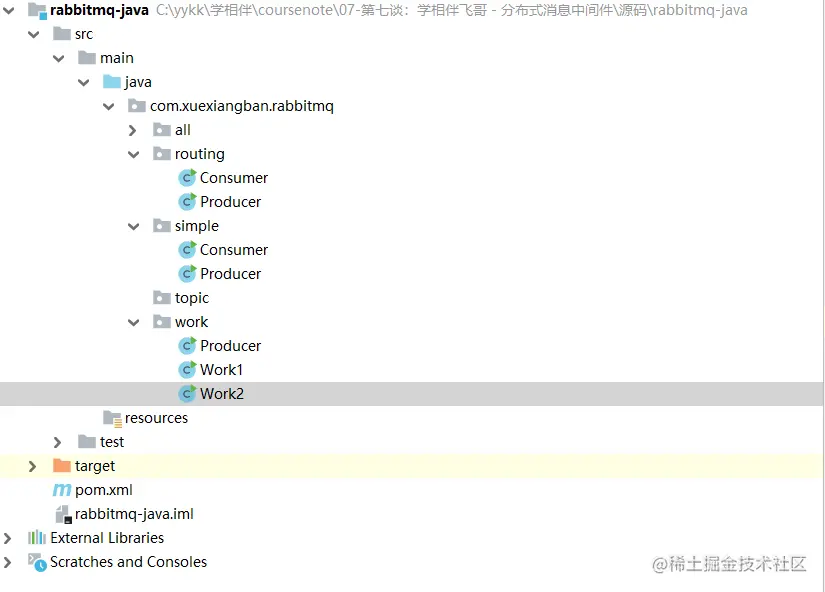Expand the all package chevron
Viewport: 825px width, 592px height.
click(x=133, y=131)
